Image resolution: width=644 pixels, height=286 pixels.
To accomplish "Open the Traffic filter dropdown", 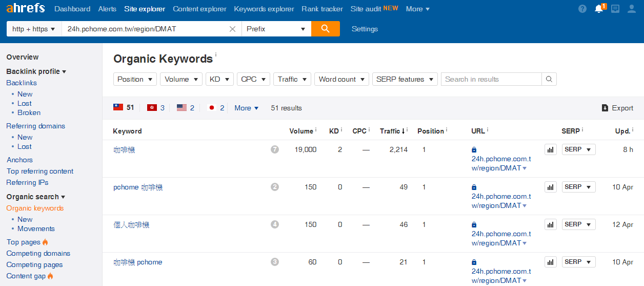I will (292, 79).
